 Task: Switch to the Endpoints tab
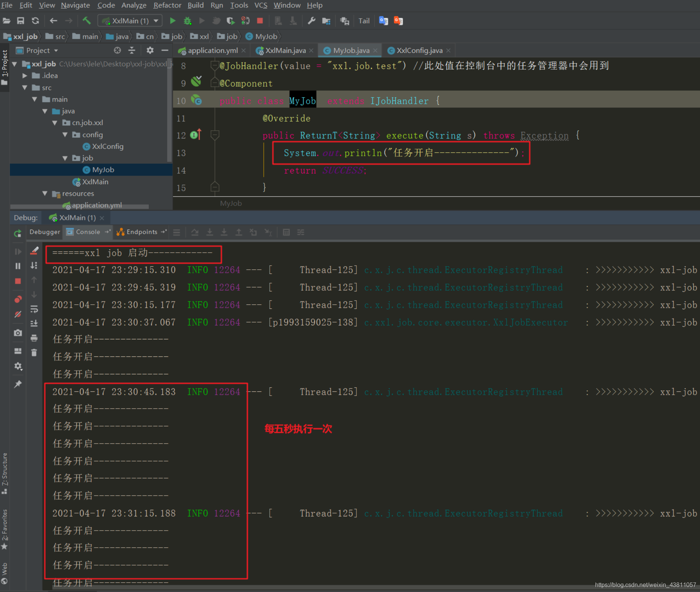point(142,232)
